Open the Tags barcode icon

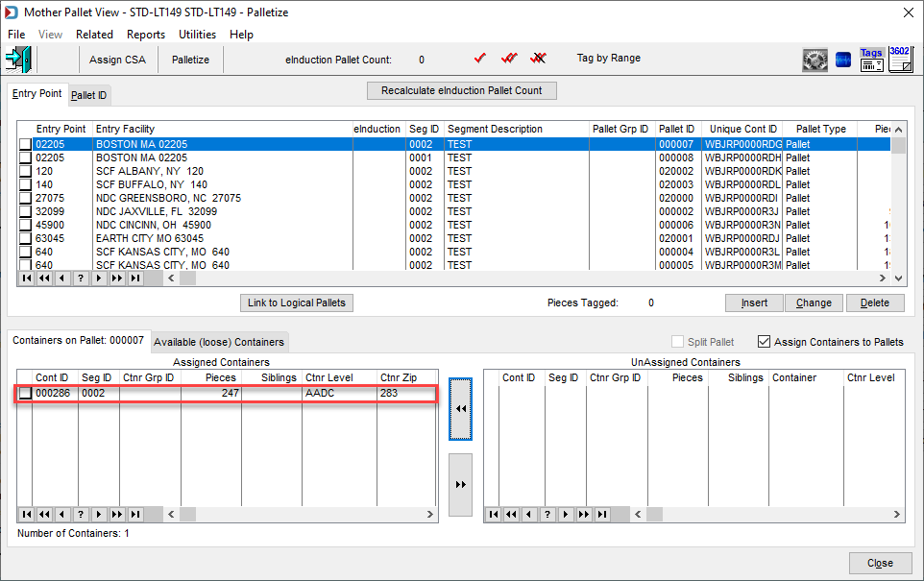(871, 61)
